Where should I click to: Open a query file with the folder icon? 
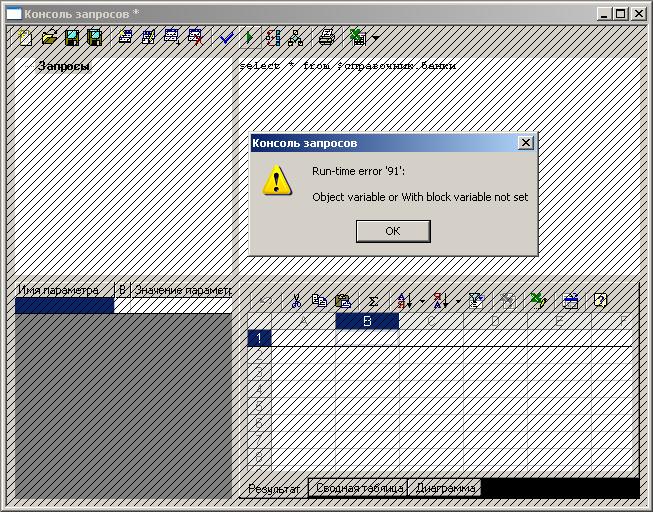[x=49, y=38]
